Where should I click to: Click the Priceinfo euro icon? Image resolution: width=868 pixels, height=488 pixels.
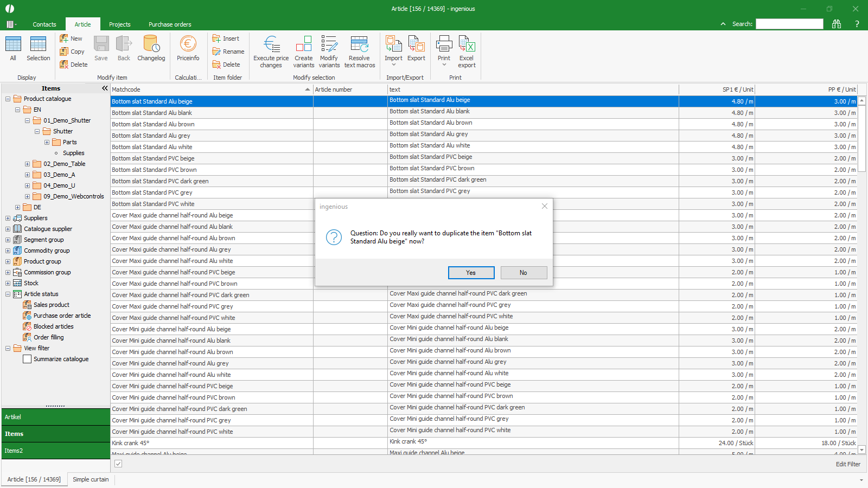point(188,44)
